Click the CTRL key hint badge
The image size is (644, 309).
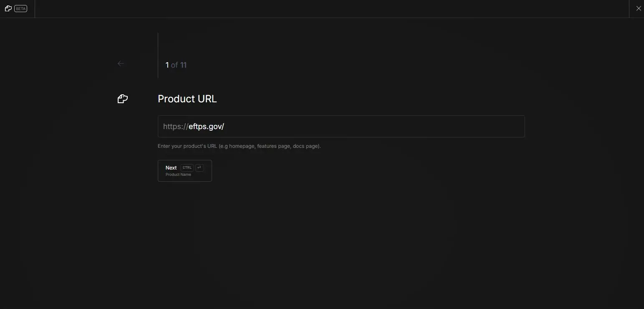(x=187, y=167)
